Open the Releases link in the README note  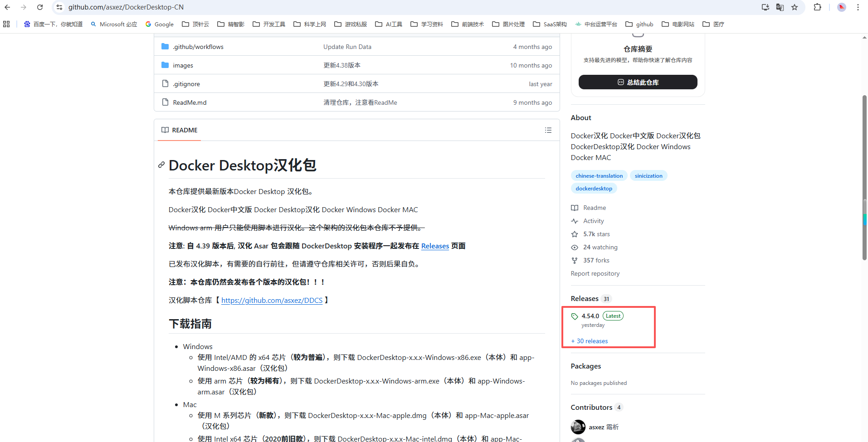coord(435,246)
